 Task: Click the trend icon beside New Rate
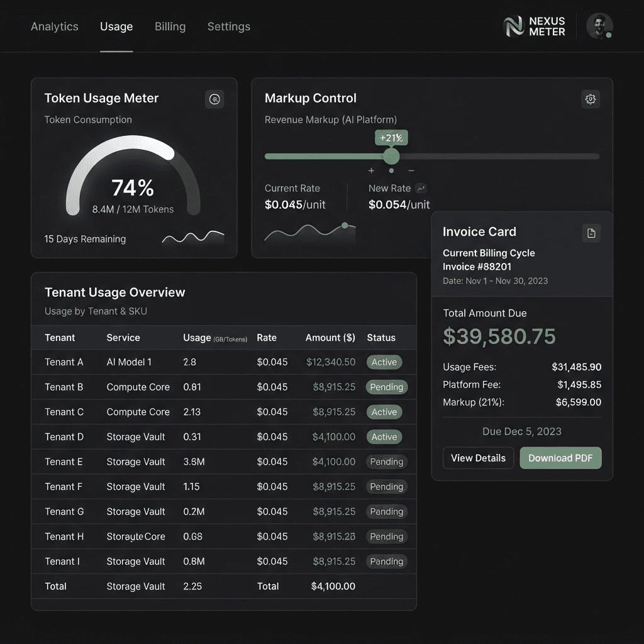[421, 189]
